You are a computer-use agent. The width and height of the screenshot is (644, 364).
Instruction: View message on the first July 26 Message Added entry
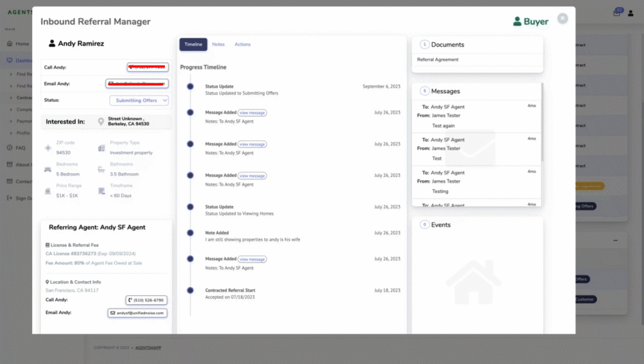(x=252, y=113)
